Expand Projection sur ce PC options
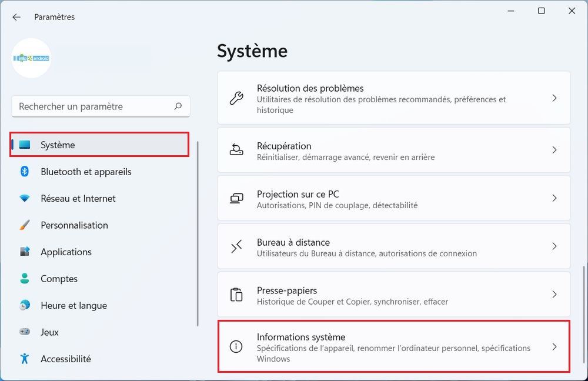Screen dimensions: 588x381 click(x=554, y=198)
